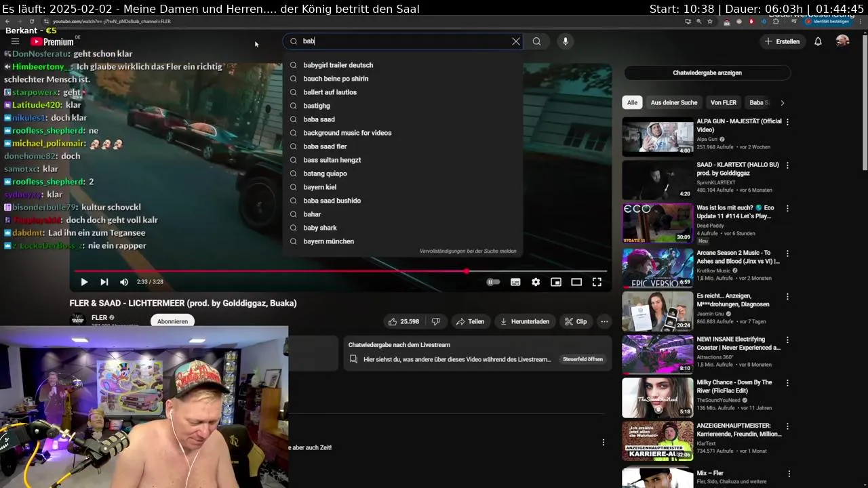Choose suggestion baba saad fler
The image size is (868, 488).
[x=325, y=146]
